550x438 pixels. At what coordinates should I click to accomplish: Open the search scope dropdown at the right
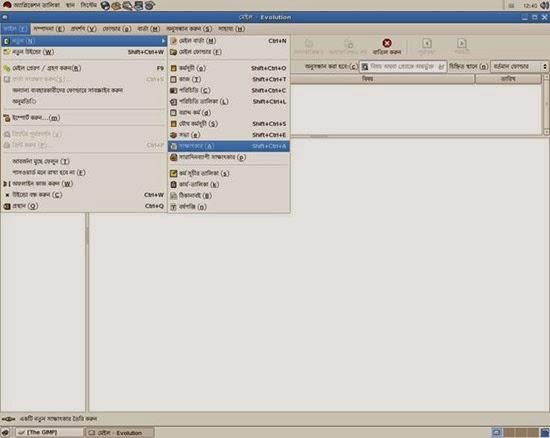click(519, 66)
